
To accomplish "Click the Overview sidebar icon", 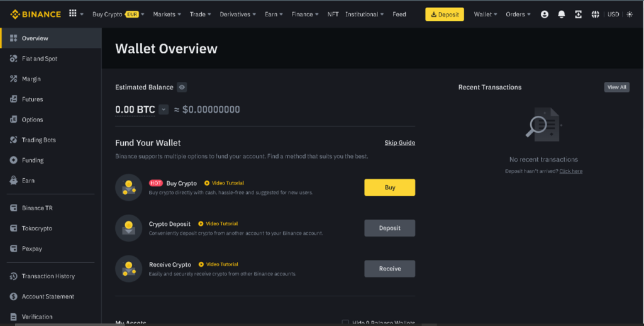I will tap(14, 38).
